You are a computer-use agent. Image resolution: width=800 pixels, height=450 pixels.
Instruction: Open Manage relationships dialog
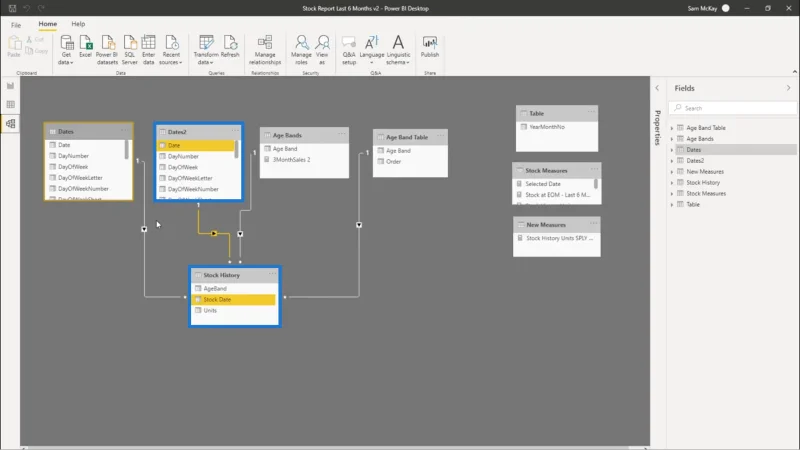click(265, 49)
